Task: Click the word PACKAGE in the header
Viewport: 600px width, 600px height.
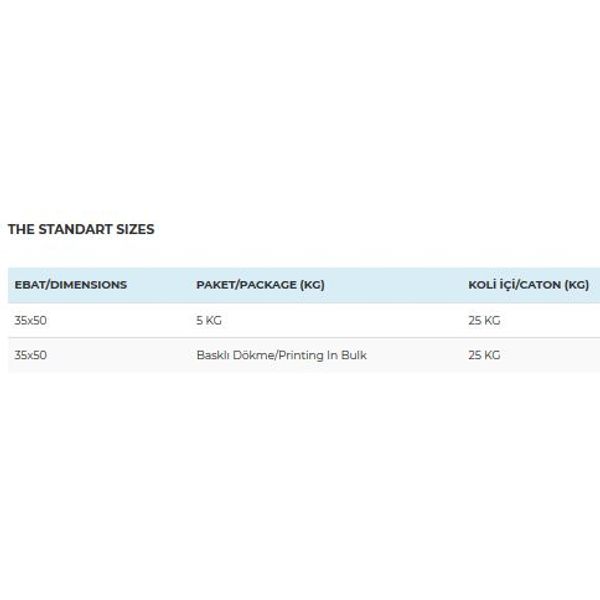Action: 266,285
